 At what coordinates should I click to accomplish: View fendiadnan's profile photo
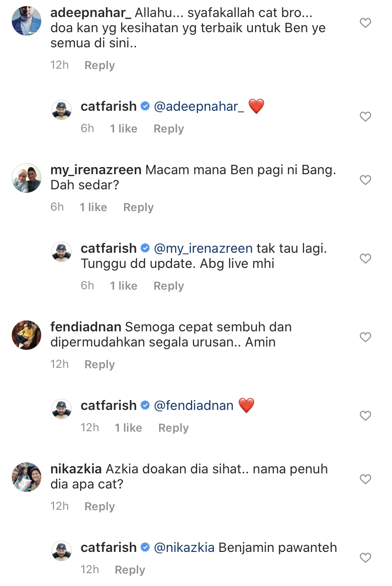point(27,335)
